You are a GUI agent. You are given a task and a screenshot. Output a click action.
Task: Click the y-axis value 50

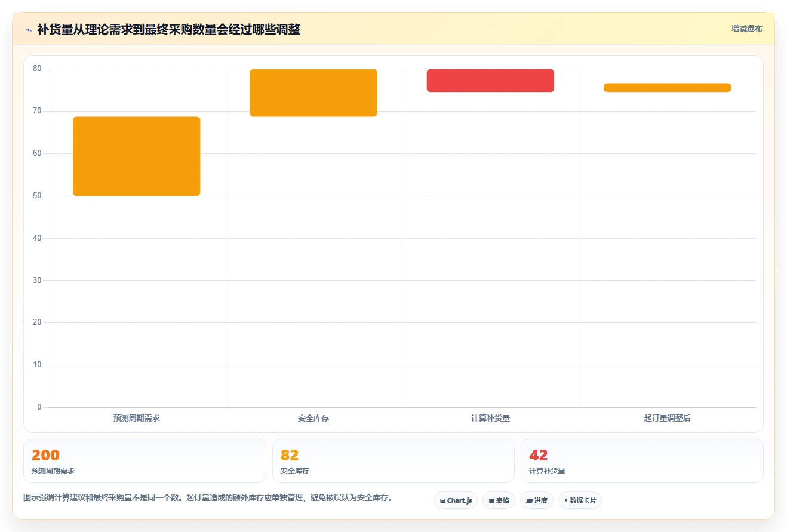pos(37,196)
